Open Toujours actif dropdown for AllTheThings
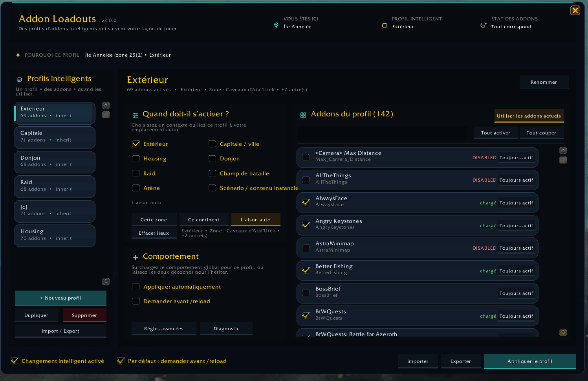The image size is (588, 381). coord(516,180)
